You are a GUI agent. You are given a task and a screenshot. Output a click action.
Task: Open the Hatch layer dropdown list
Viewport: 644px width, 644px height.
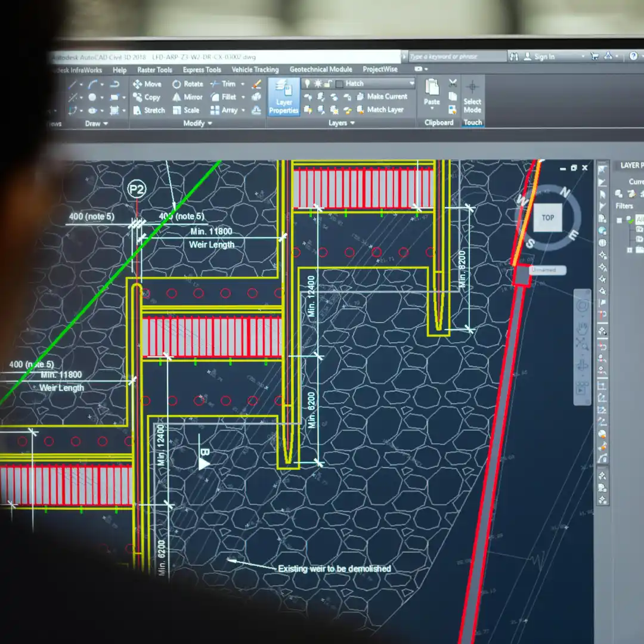411,83
